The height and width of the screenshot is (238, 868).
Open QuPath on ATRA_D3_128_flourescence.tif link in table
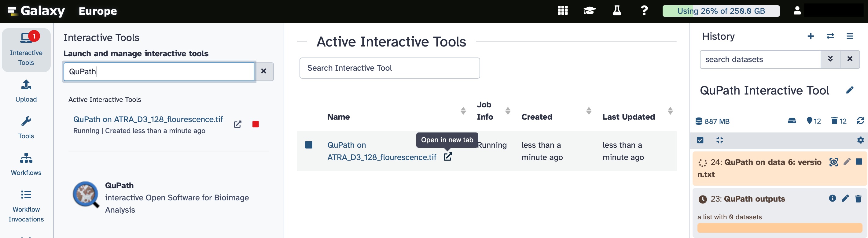pos(382,151)
